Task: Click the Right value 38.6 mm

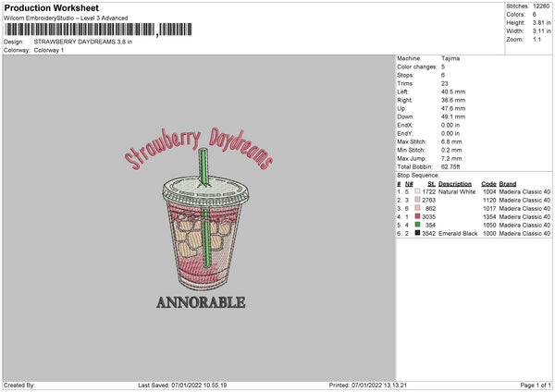Action: tap(453, 100)
